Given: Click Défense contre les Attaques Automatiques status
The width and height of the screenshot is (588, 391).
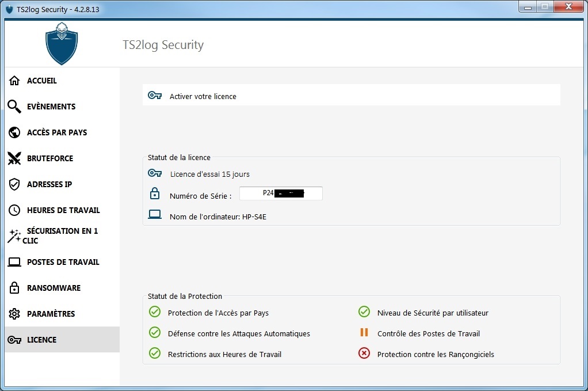Looking at the screenshot, I should (239, 333).
